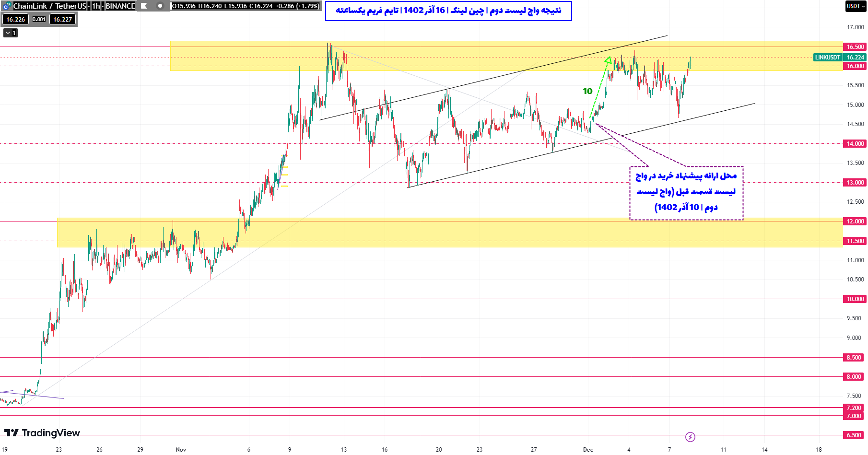
Task: Open the TradingView logo link
Action: tap(42, 433)
